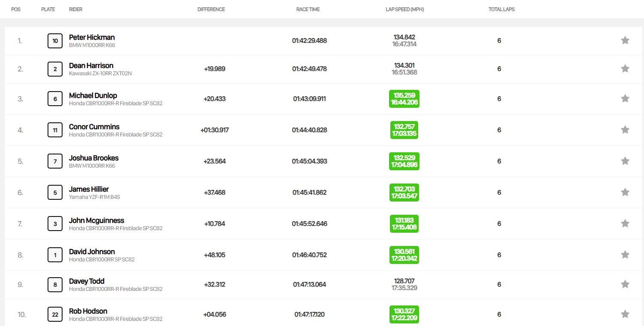Screen dimensions: 644x326
Task: Toggle favorite star for Rob Hodson
Action: click(625, 314)
